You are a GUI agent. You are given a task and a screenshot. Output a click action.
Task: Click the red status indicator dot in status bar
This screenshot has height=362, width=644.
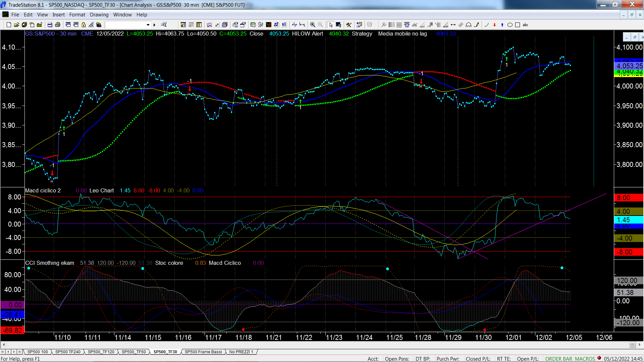click(599, 358)
